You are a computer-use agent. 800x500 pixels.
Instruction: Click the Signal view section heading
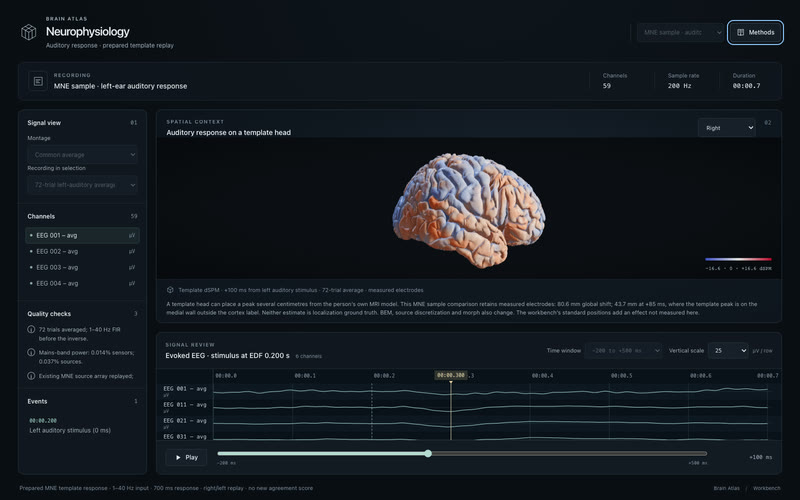tap(44, 123)
